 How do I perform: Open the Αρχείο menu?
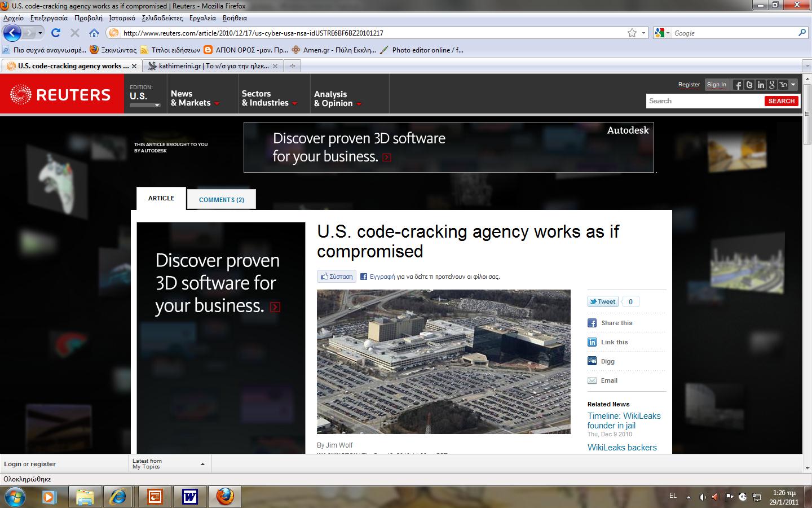(14, 18)
